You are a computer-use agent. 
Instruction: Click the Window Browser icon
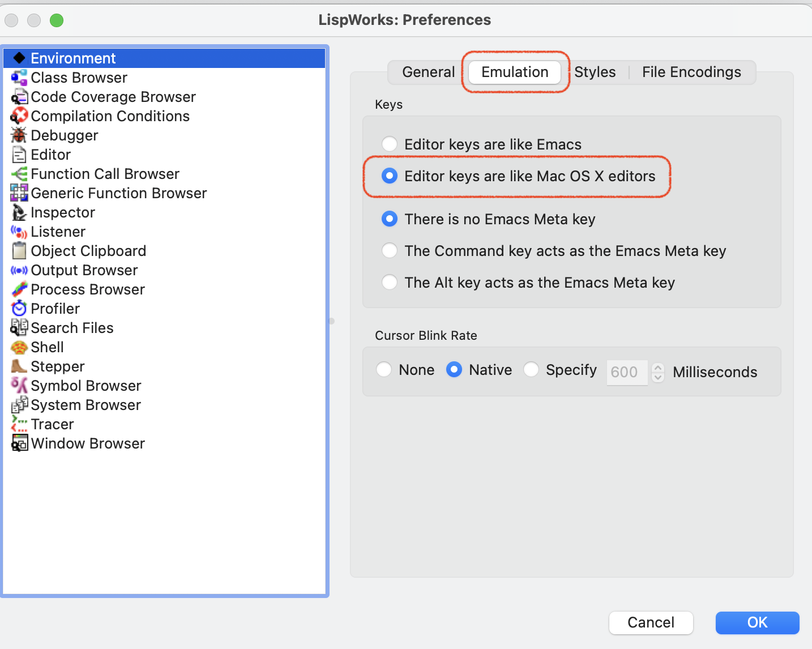19,443
